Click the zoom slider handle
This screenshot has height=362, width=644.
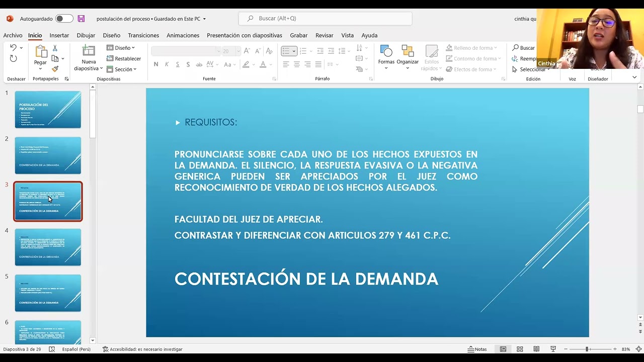tap(586, 349)
